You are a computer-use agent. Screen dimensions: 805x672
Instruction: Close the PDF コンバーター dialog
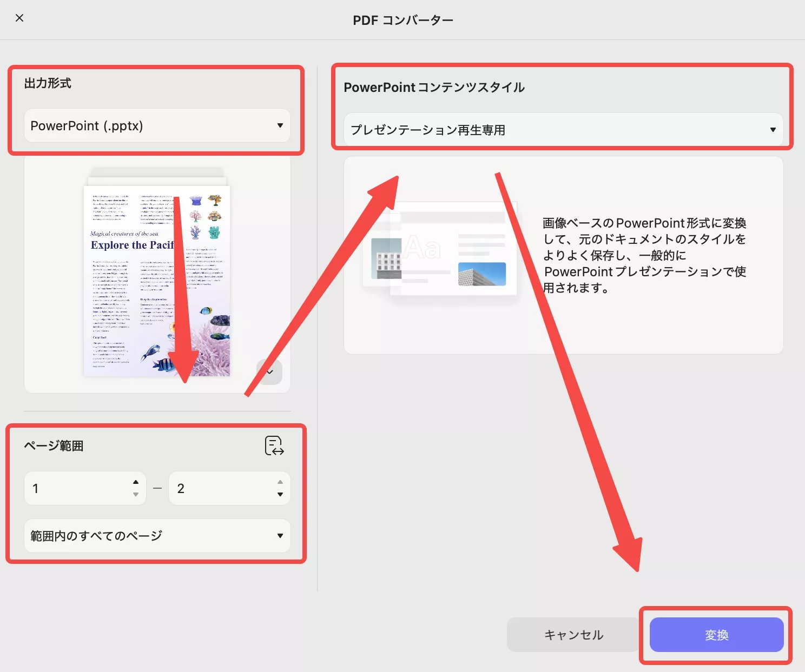(x=19, y=18)
